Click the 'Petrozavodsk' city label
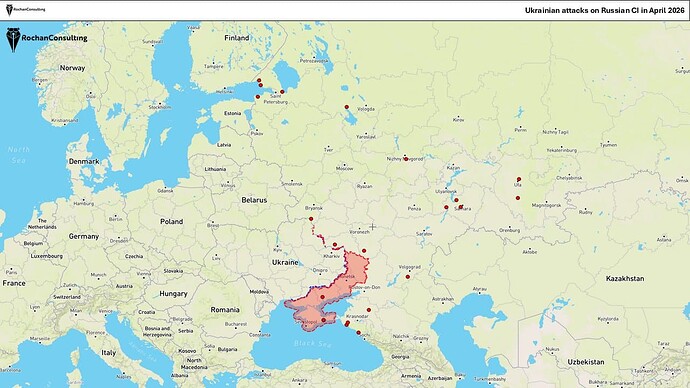 (x=314, y=61)
